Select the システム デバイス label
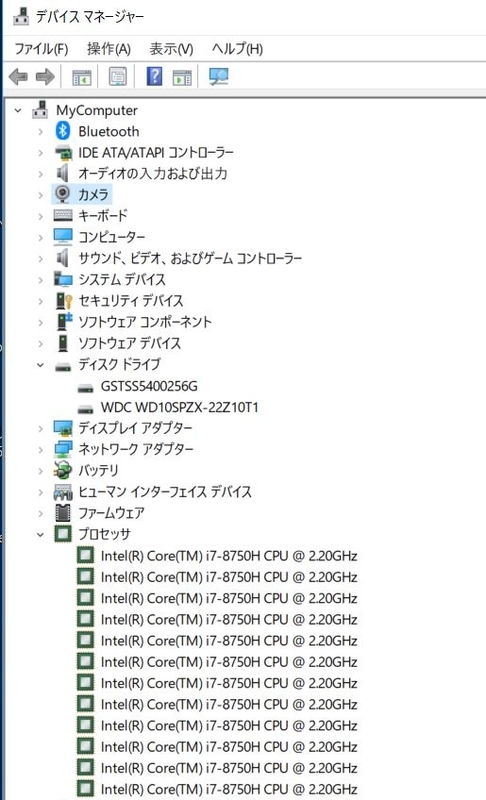The height and width of the screenshot is (800, 486). (122, 279)
